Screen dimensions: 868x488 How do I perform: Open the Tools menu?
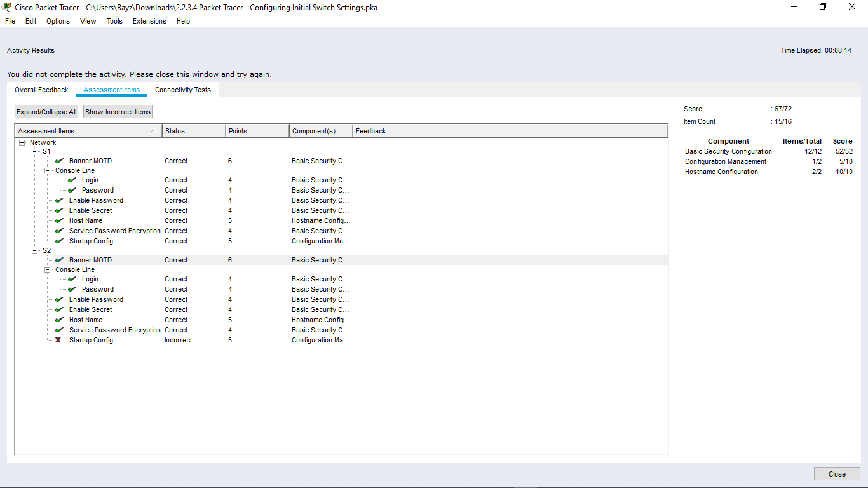coord(114,21)
